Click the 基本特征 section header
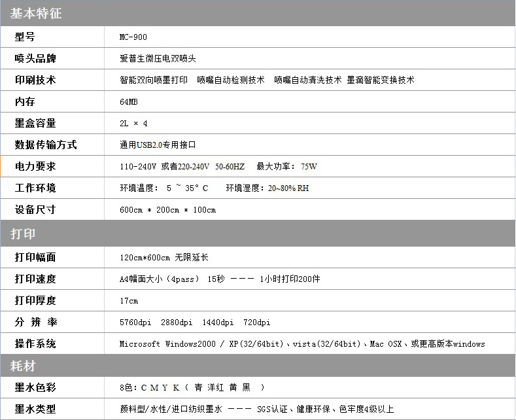516x420 pixels. point(36,13)
